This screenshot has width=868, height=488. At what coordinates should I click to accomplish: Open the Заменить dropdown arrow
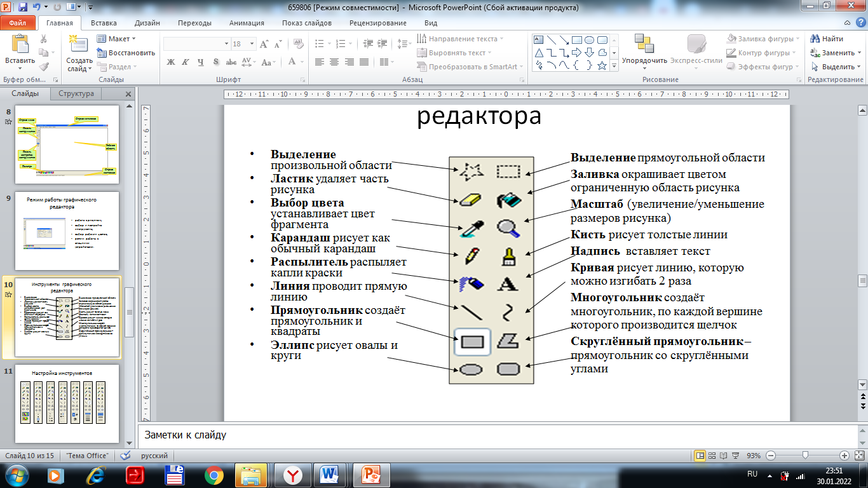click(x=860, y=53)
